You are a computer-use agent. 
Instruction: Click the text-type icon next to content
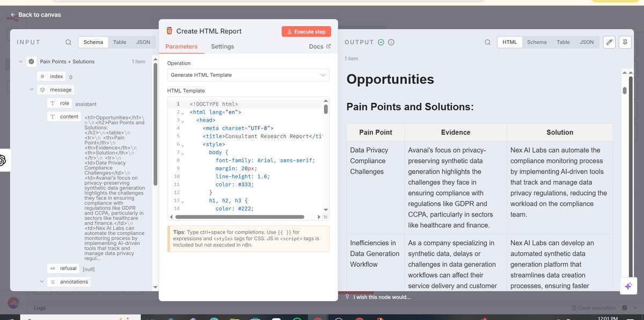tap(52, 116)
